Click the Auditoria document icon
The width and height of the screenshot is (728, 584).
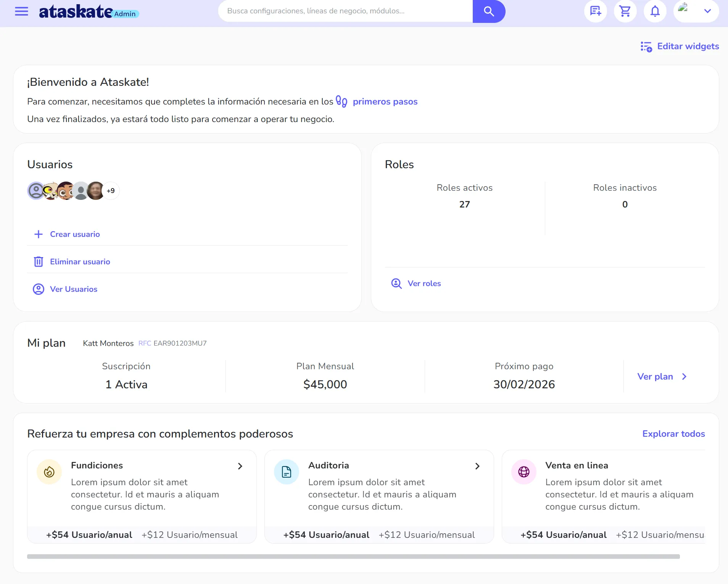tap(287, 472)
